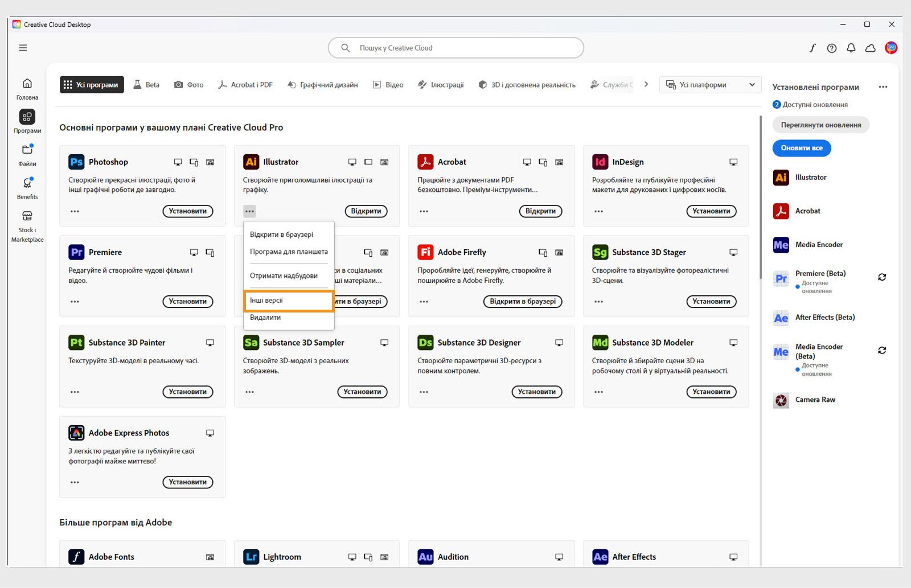Click the Оновити все button
Screen dimensions: 911x588
click(801, 148)
